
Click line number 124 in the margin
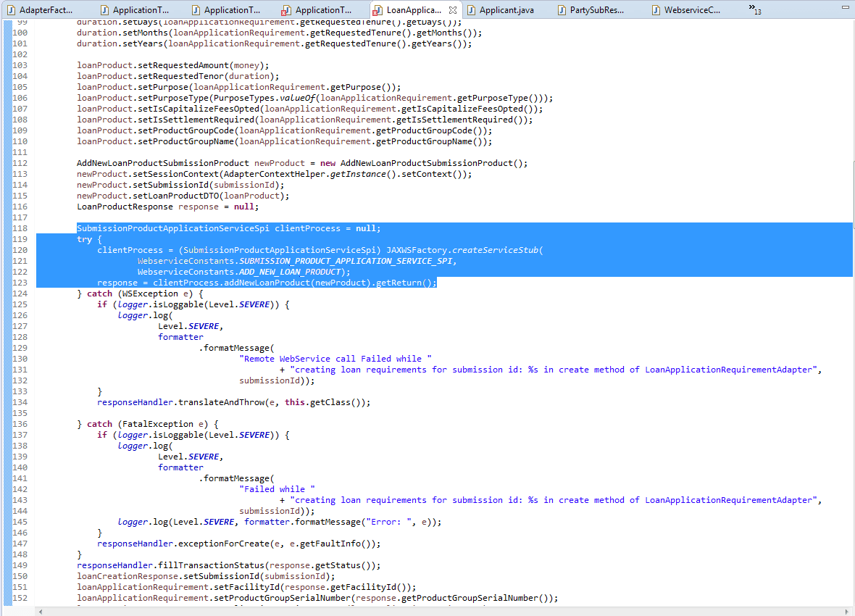point(20,293)
